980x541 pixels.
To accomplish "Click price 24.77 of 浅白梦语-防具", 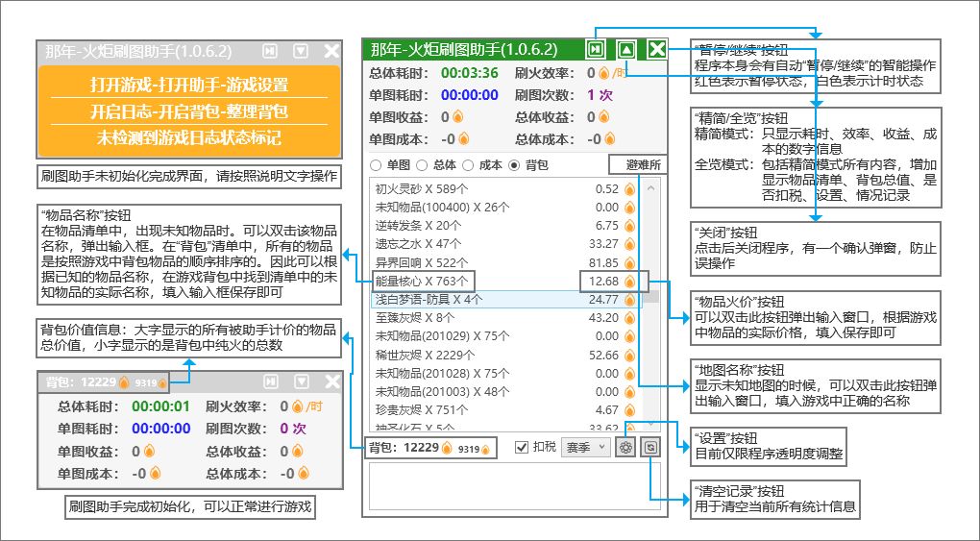I will [x=603, y=300].
